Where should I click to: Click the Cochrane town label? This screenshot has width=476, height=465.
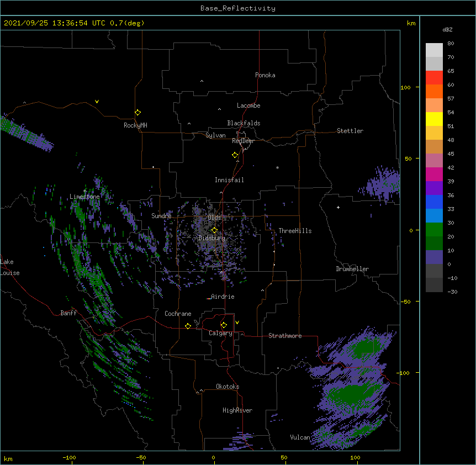[178, 314]
